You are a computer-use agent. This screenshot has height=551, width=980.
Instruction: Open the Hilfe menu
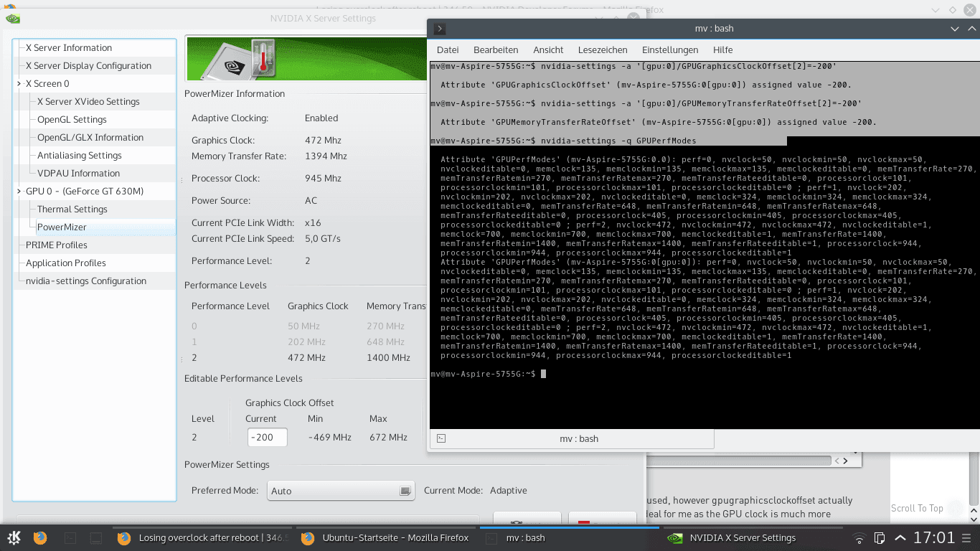point(723,50)
